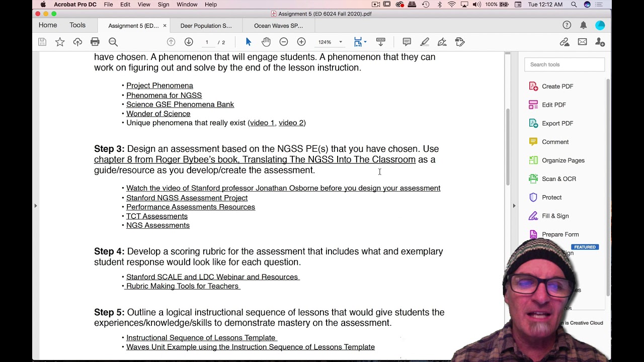This screenshot has width=644, height=362.
Task: Open the video 1 link
Action: (262, 123)
